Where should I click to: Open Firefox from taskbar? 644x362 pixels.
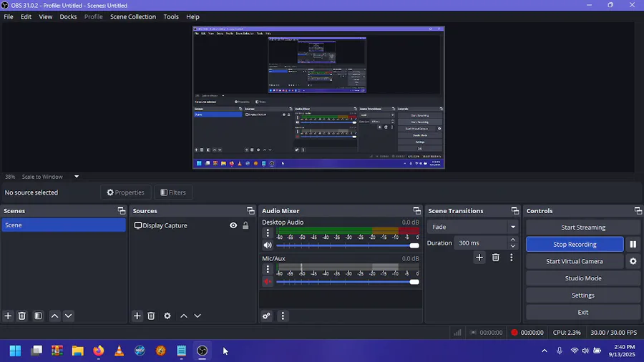pos(99,351)
